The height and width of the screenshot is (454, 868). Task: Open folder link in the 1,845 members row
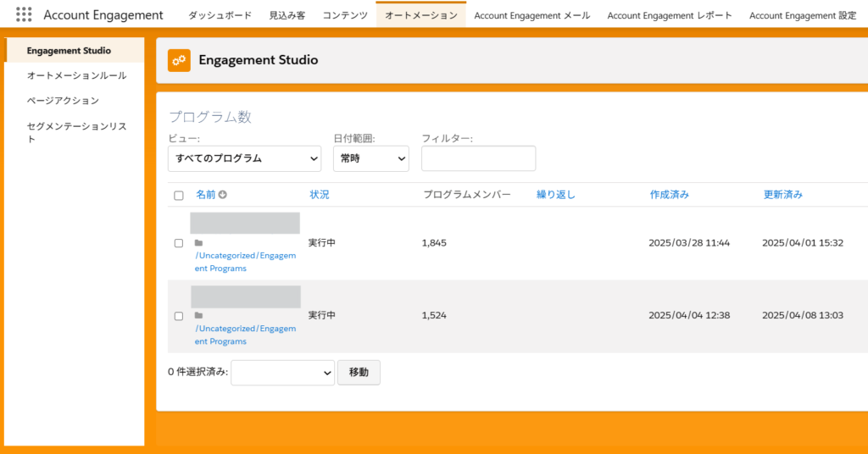coord(245,262)
